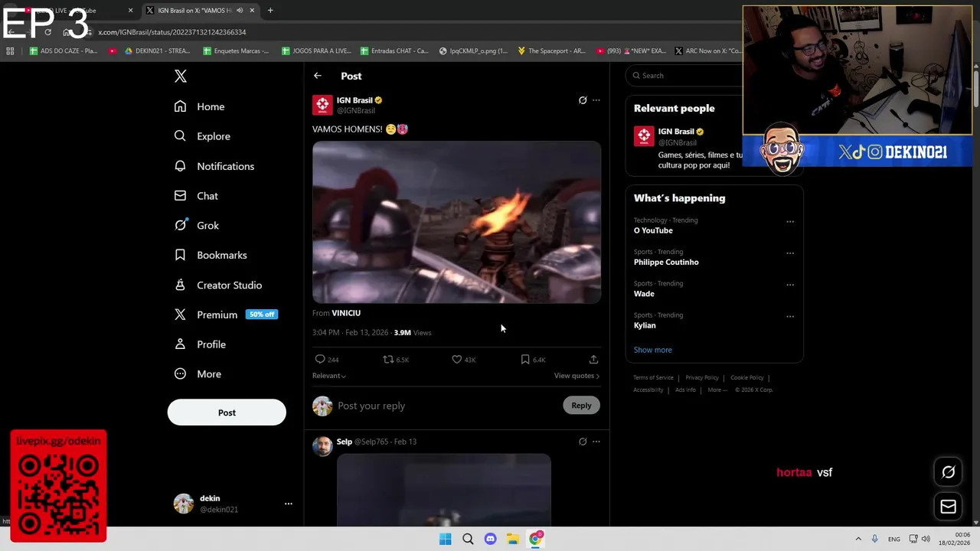This screenshot has width=980, height=551.
Task: Click share icon under post
Action: tap(593, 359)
